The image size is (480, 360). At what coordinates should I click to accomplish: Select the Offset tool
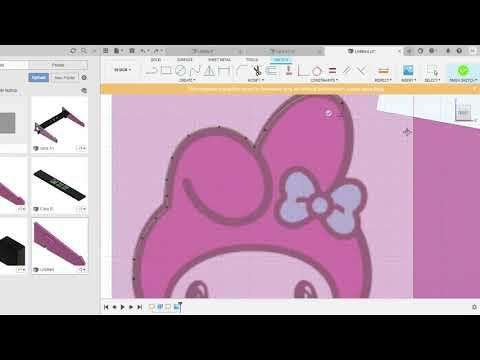(x=272, y=70)
